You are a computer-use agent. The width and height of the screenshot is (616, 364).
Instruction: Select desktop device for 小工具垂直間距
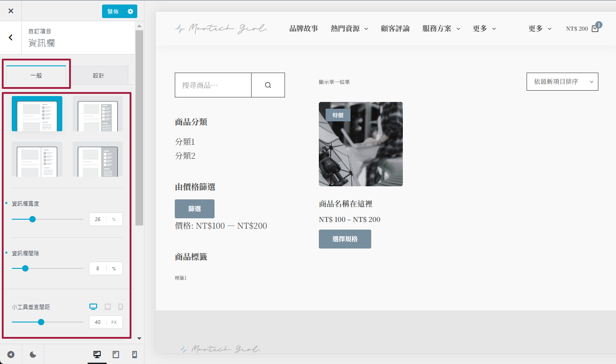click(x=93, y=307)
